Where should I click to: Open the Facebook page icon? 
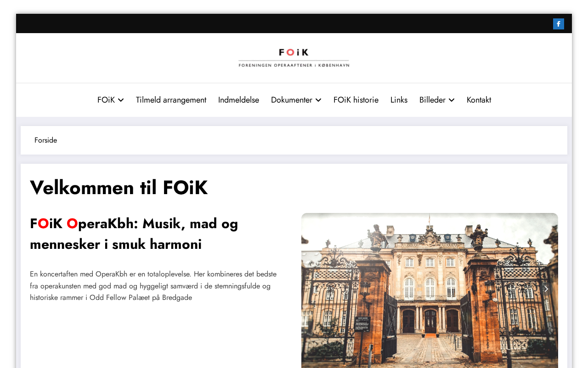point(558,24)
